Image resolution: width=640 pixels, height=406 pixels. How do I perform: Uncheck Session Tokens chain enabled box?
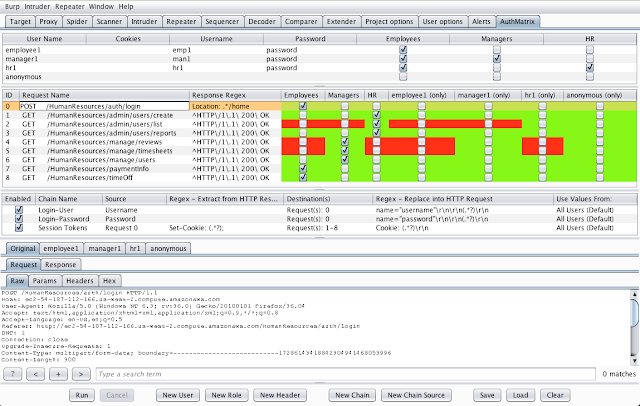19,229
